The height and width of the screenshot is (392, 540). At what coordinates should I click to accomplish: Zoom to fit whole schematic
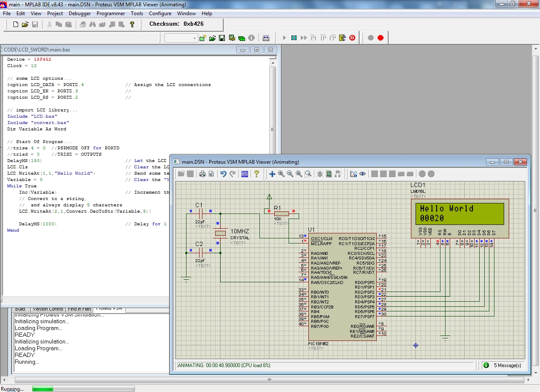point(299,174)
